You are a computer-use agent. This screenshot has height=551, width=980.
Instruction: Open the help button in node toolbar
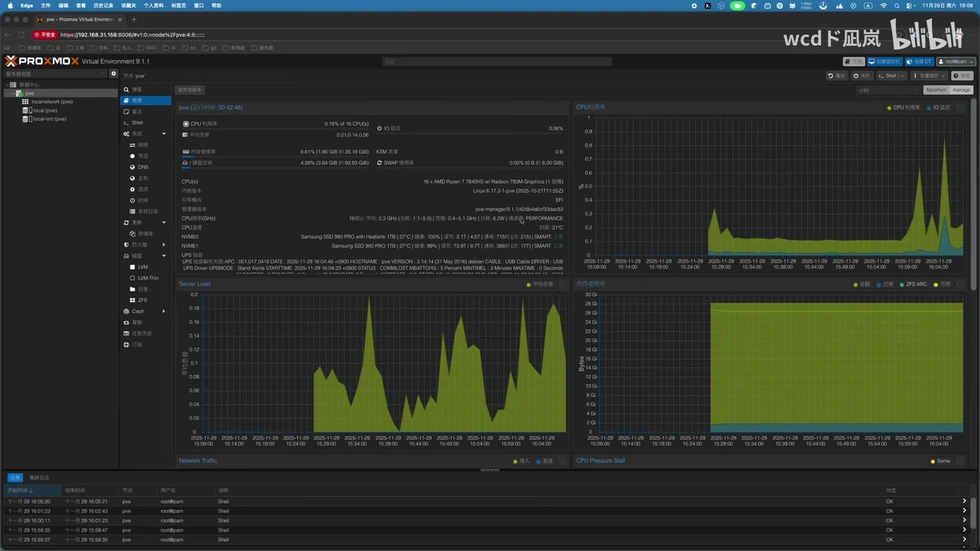coord(962,76)
